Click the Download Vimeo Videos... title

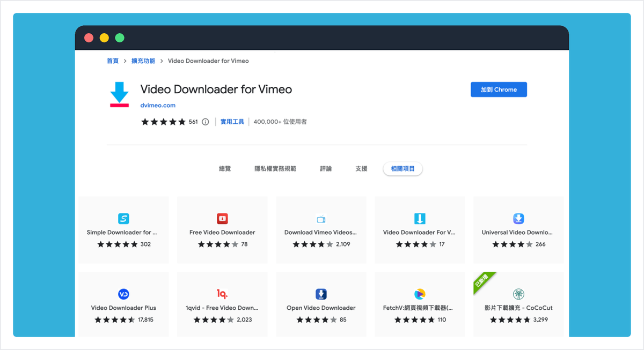pos(320,233)
